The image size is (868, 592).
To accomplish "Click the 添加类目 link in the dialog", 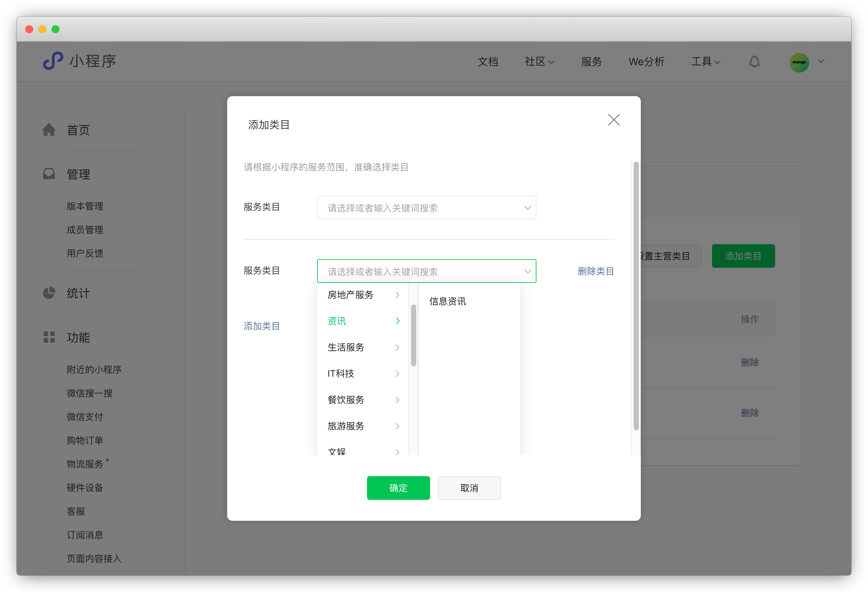I will (262, 326).
